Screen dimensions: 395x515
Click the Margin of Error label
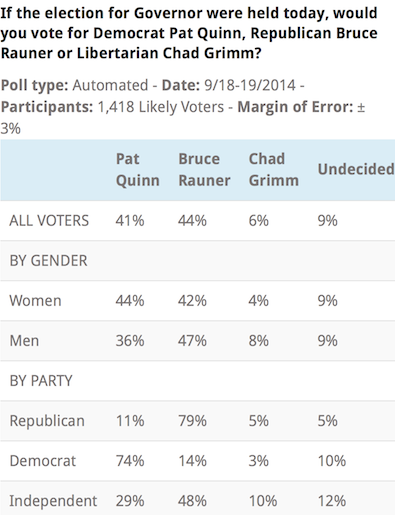pos(295,107)
